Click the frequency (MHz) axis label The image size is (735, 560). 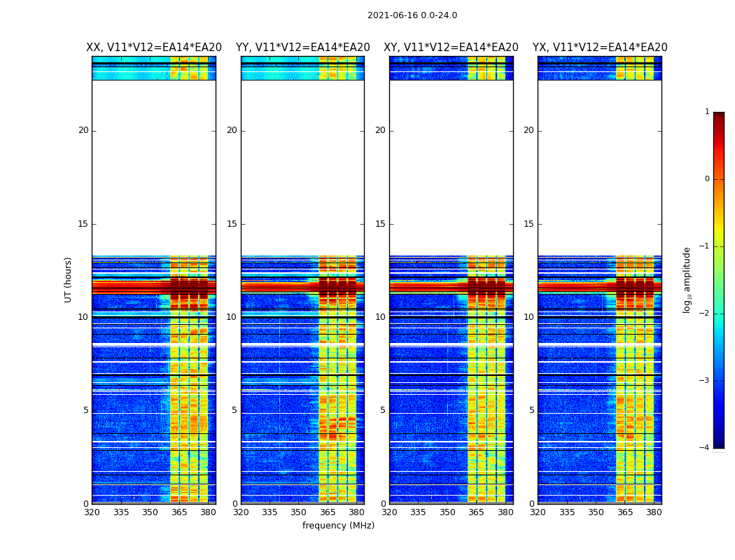pos(338,526)
